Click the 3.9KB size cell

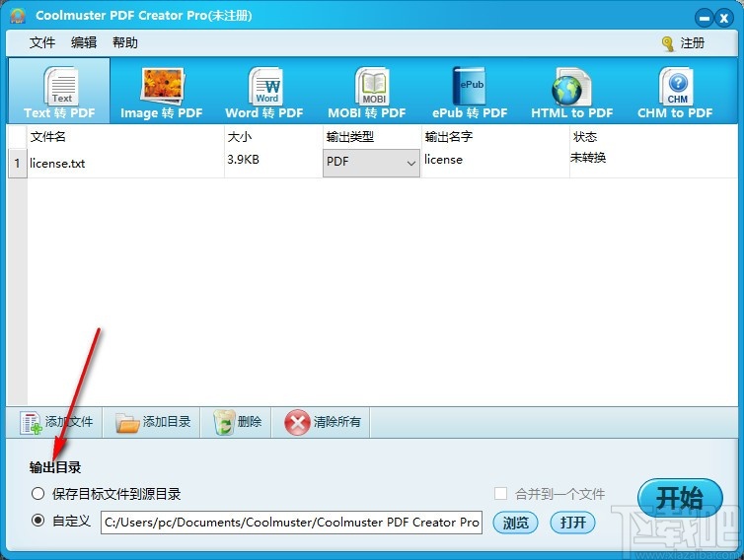(272, 163)
